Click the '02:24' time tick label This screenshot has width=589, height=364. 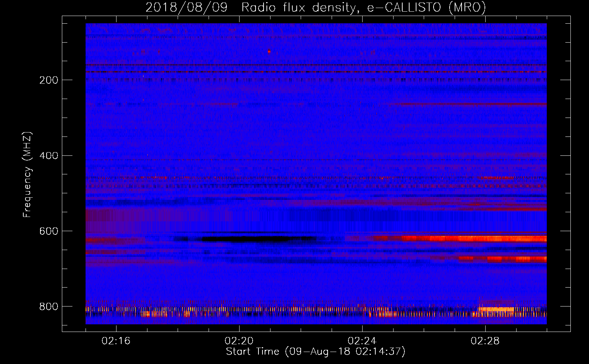[x=362, y=341]
